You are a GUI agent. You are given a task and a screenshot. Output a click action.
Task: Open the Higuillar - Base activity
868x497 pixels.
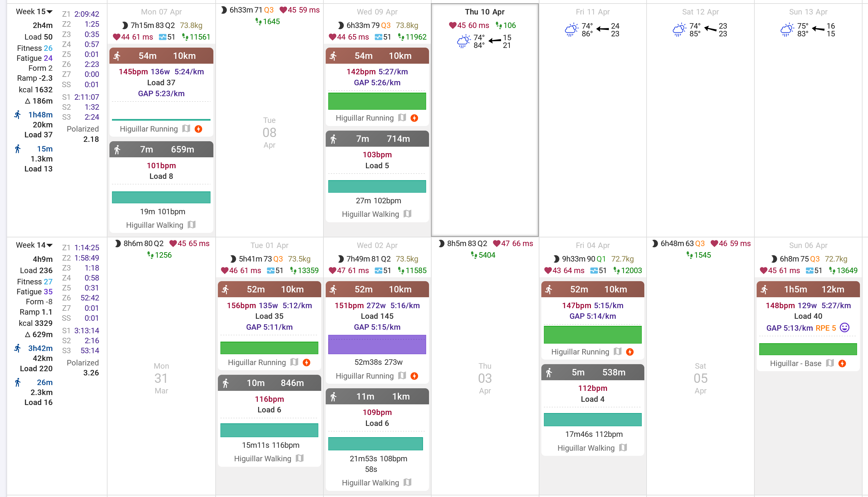(795, 364)
